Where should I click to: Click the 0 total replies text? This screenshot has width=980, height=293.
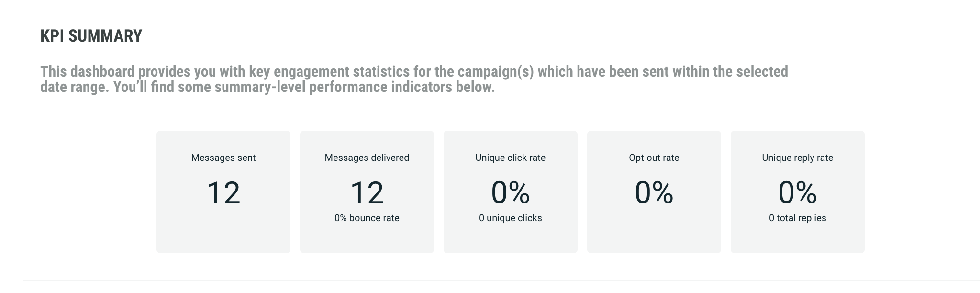[x=798, y=218]
